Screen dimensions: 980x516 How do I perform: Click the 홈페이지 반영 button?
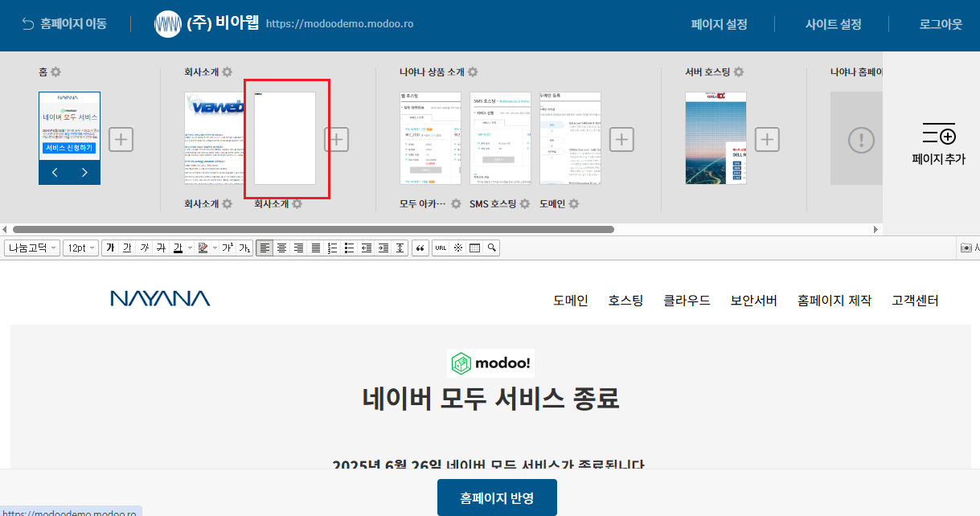pos(497,498)
